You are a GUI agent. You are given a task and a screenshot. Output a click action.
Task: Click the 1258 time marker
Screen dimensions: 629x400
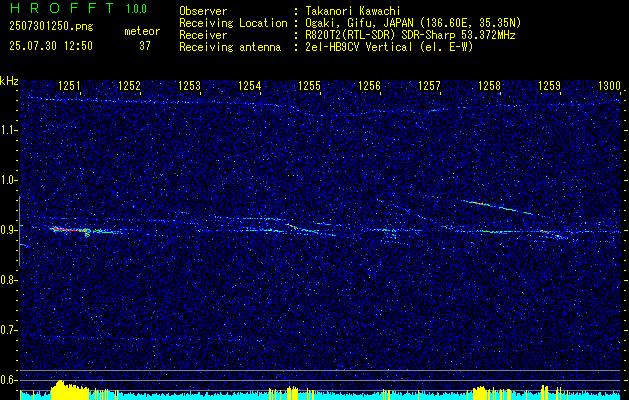489,85
